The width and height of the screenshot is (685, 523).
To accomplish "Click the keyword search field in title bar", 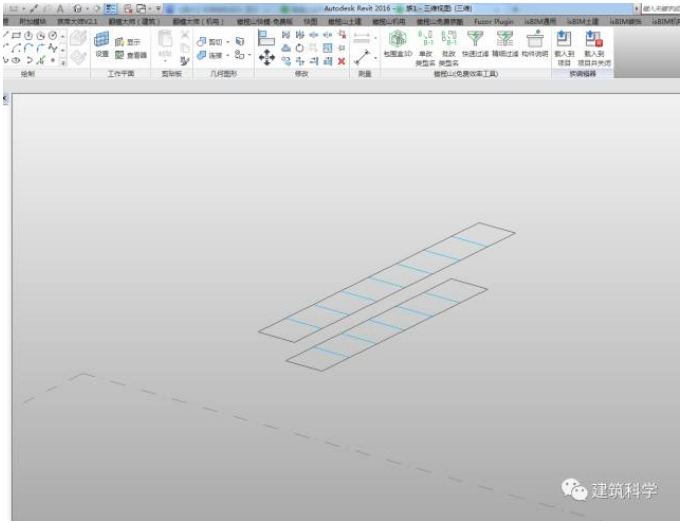I will coord(660,9).
